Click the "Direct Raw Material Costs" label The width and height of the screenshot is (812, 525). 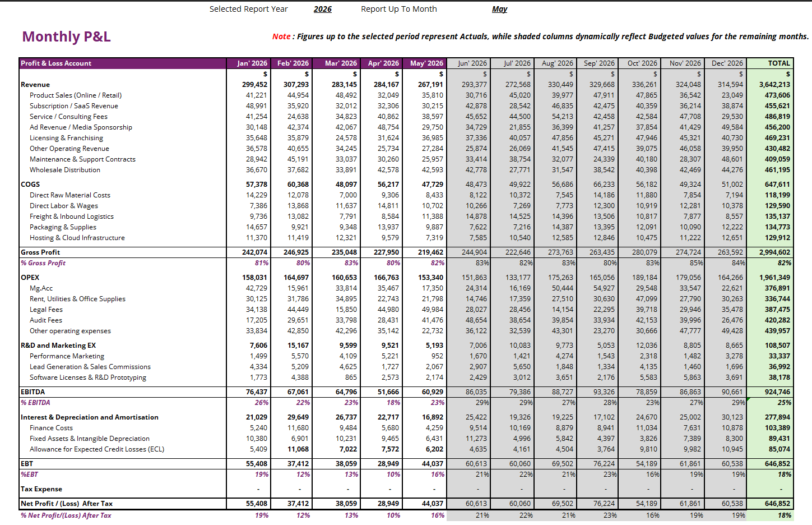pyautogui.click(x=70, y=195)
